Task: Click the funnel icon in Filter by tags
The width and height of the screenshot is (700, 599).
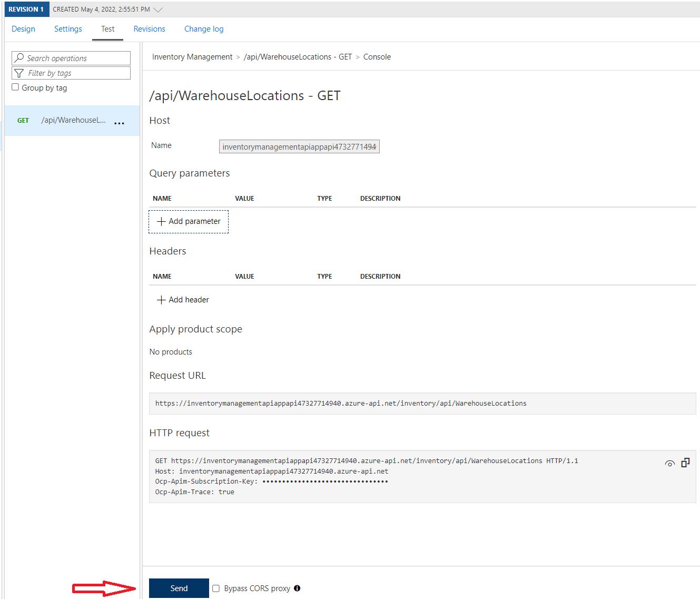Action: [19, 73]
